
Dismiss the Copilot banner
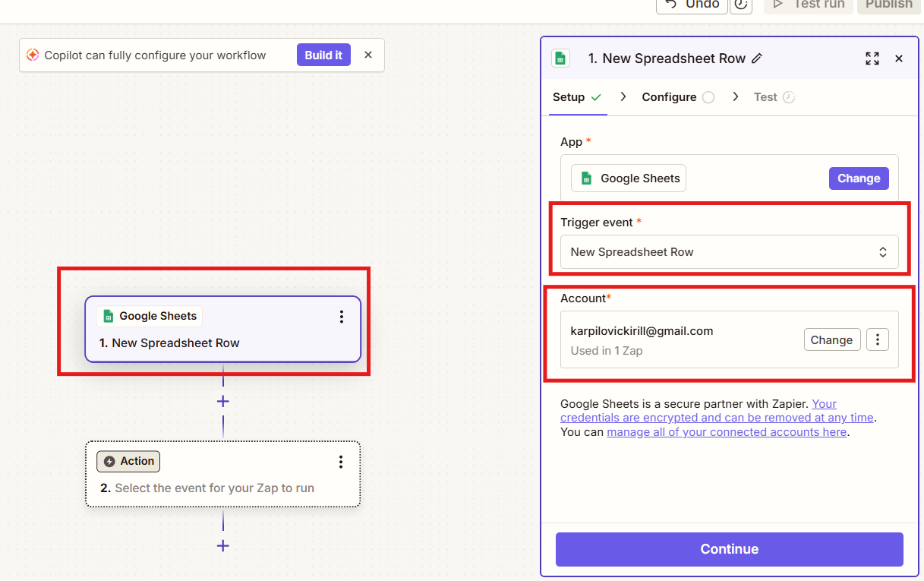(x=368, y=55)
